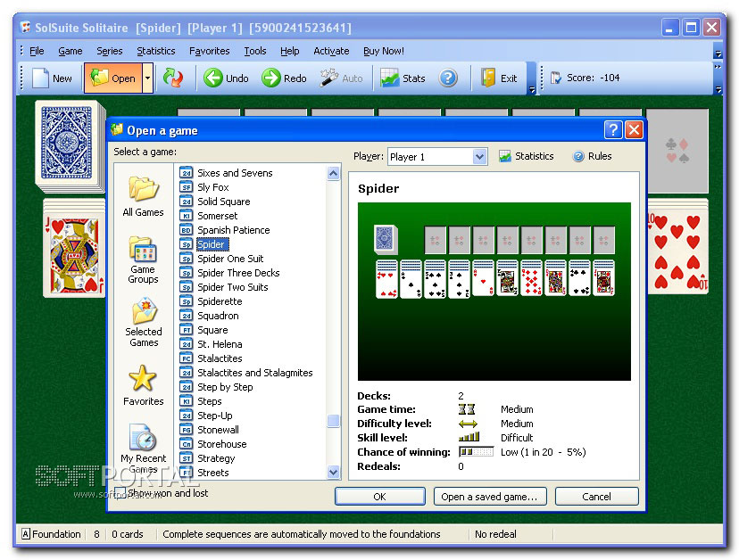
Task: Cancel the Open a game dialog
Action: point(597,497)
